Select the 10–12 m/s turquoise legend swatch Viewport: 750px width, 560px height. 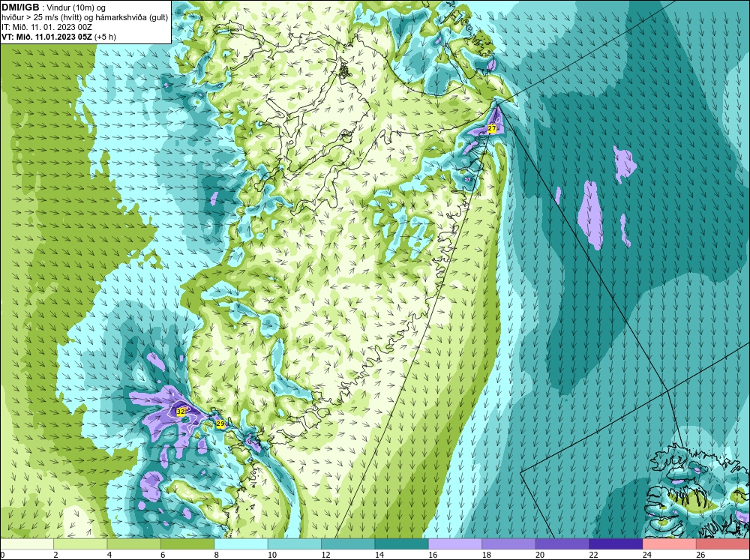[x=295, y=544]
